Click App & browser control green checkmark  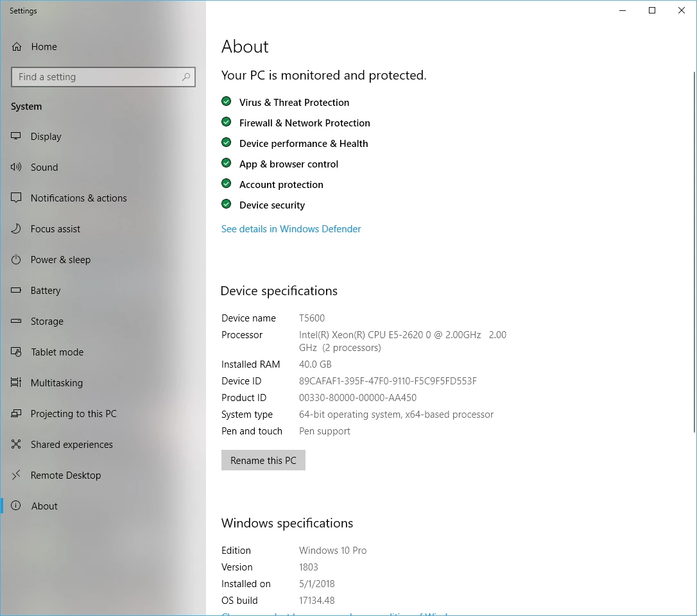(x=227, y=163)
